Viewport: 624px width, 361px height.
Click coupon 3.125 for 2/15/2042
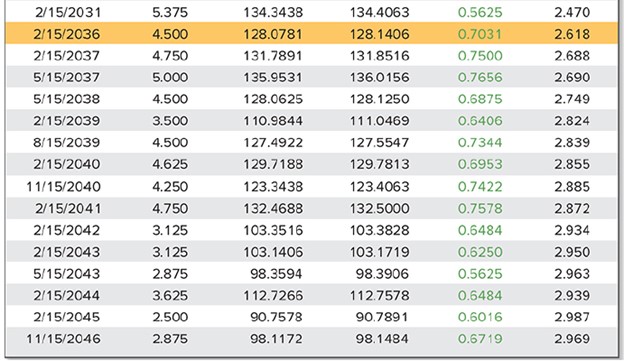point(170,230)
